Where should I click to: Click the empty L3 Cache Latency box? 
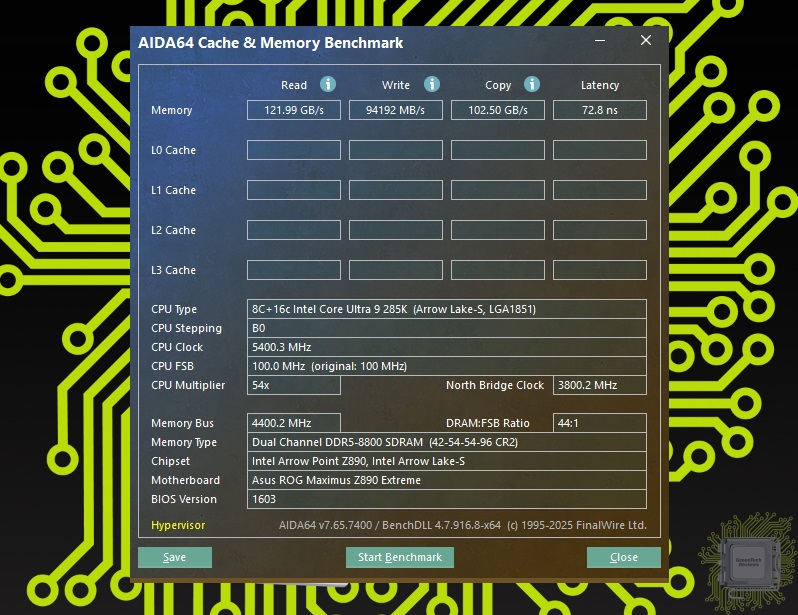pyautogui.click(x=600, y=270)
